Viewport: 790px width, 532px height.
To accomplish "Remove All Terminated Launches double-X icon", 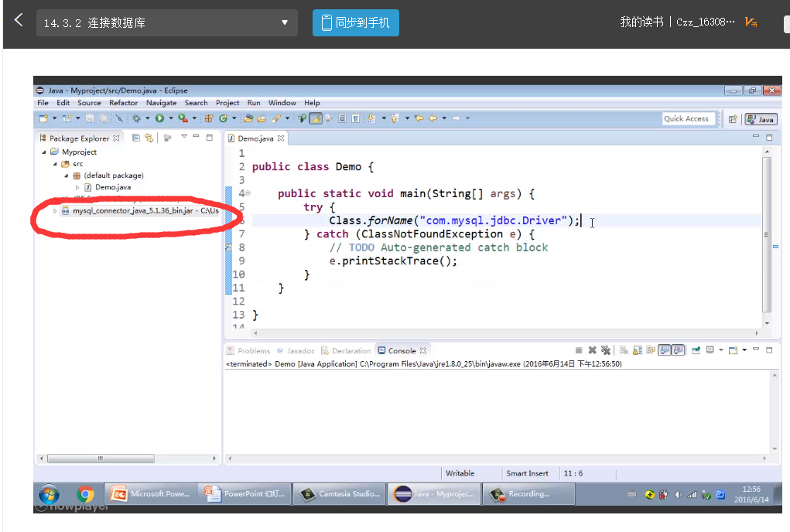I will tap(606, 350).
